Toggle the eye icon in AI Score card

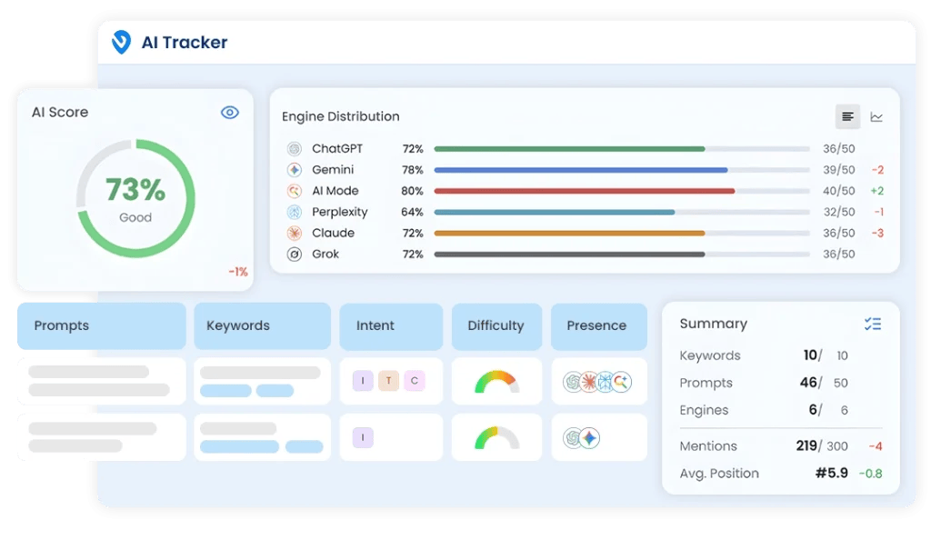coord(230,112)
